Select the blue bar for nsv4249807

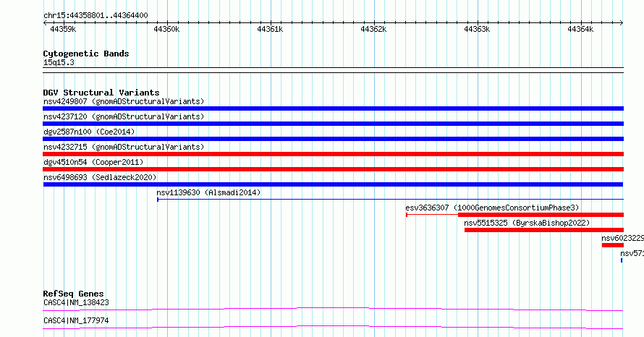[333, 108]
